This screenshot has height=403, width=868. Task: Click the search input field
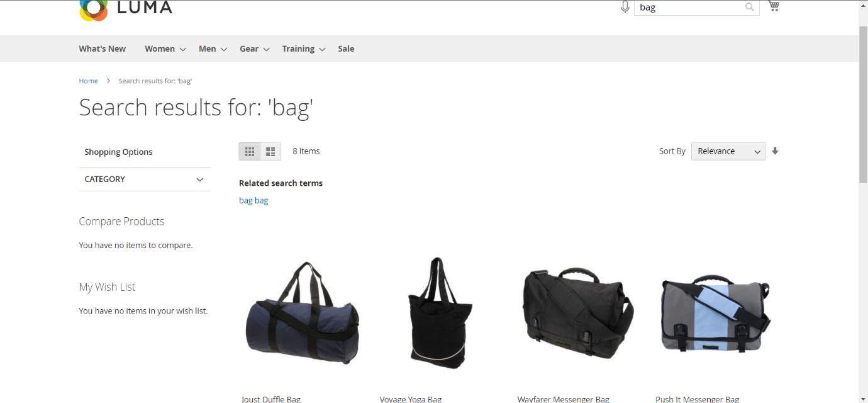pyautogui.click(x=689, y=7)
